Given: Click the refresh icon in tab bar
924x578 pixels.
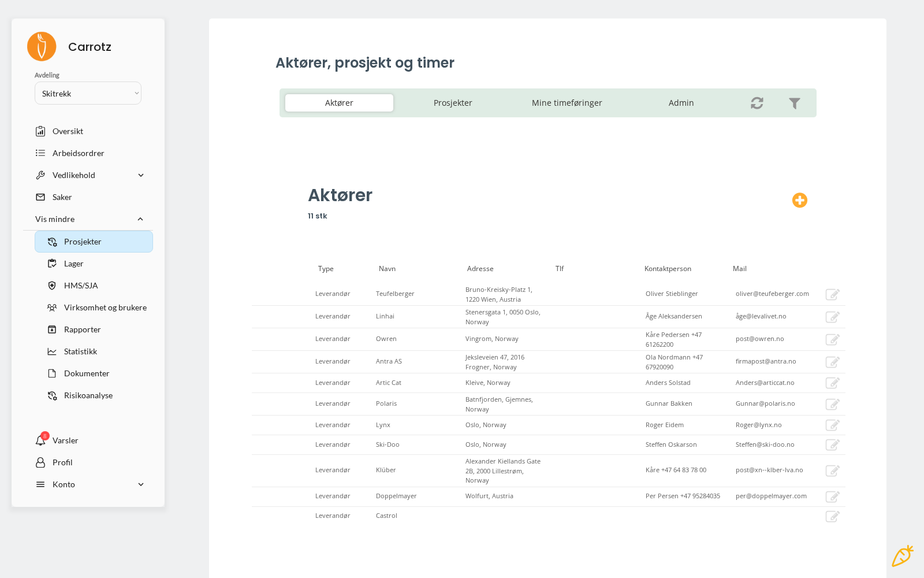Looking at the screenshot, I should (x=757, y=103).
